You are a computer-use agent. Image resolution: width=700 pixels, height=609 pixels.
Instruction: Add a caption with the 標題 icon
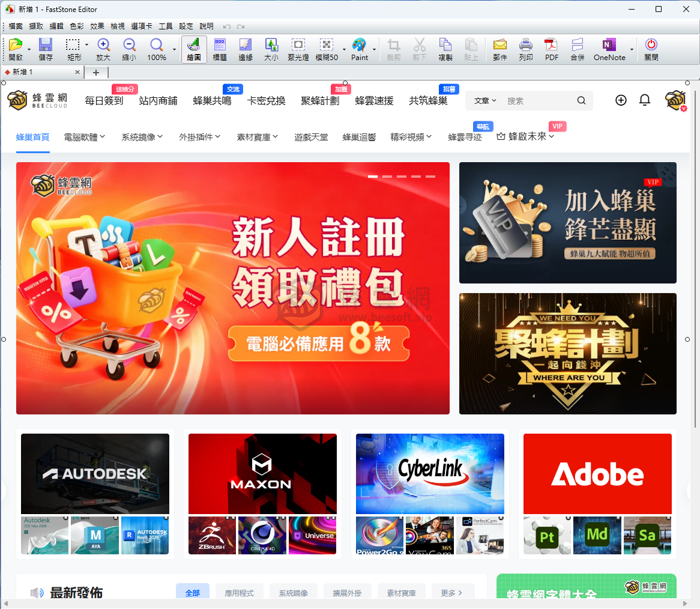click(x=220, y=49)
